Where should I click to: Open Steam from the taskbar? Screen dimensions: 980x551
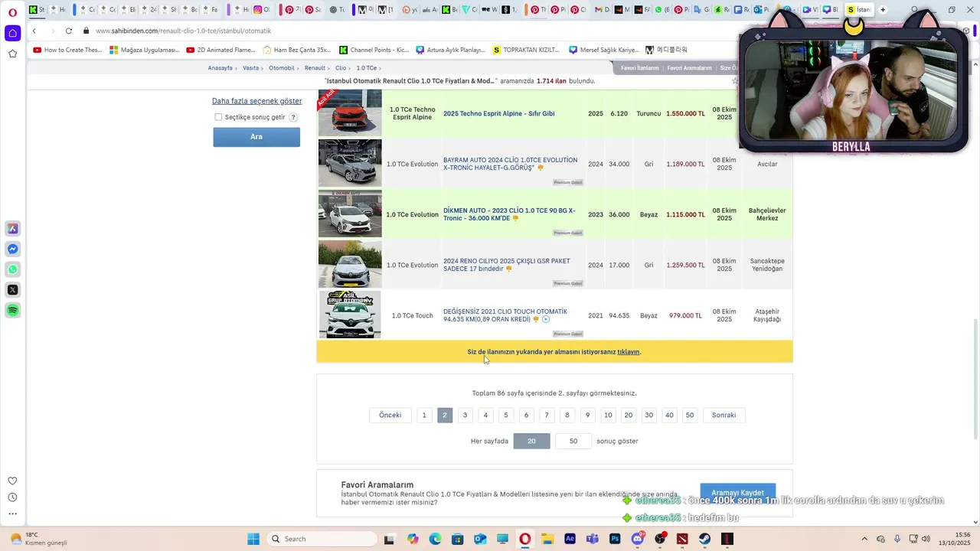pyautogui.click(x=704, y=539)
